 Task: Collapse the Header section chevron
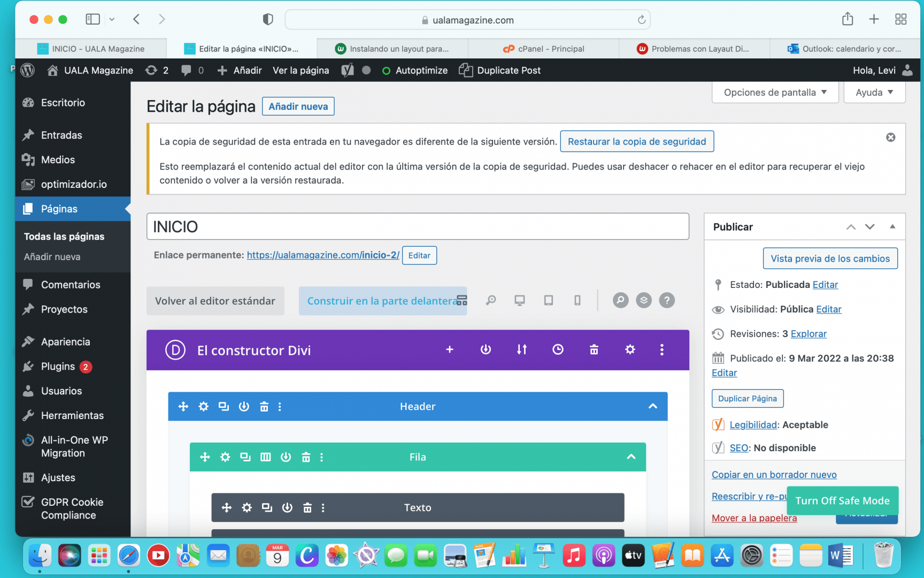653,406
